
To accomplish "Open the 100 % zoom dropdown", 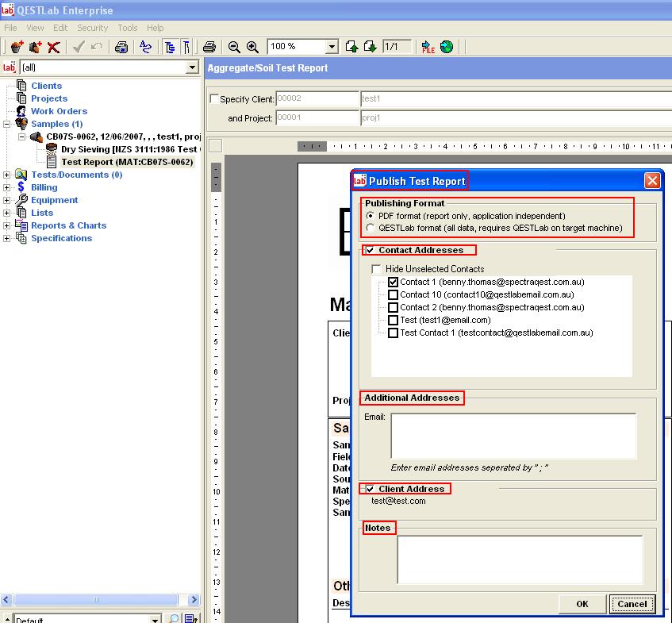I will (332, 47).
